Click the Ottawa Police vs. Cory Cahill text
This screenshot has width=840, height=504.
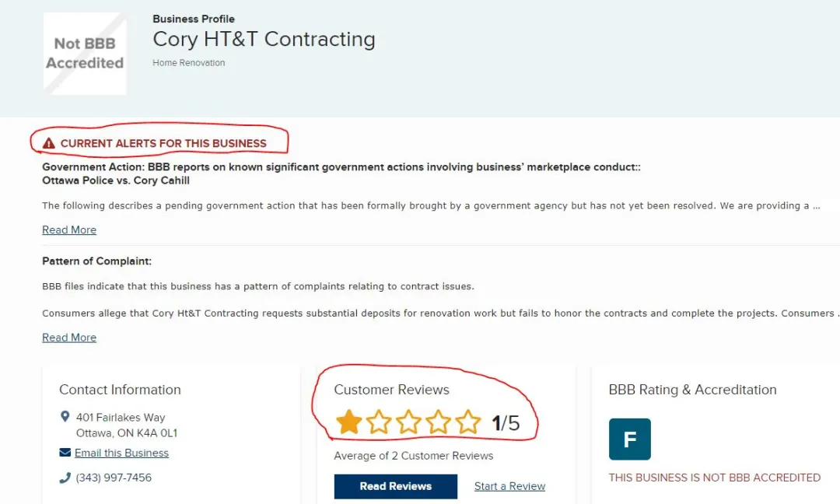tap(116, 180)
